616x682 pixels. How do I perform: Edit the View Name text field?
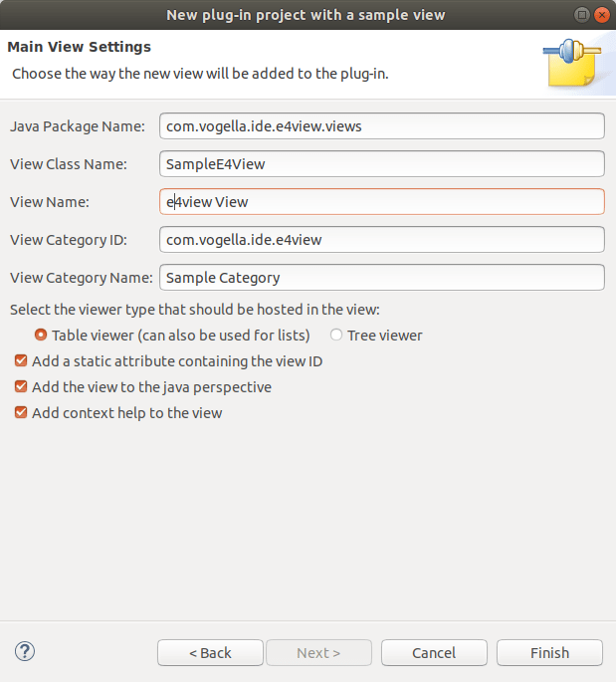tap(381, 201)
